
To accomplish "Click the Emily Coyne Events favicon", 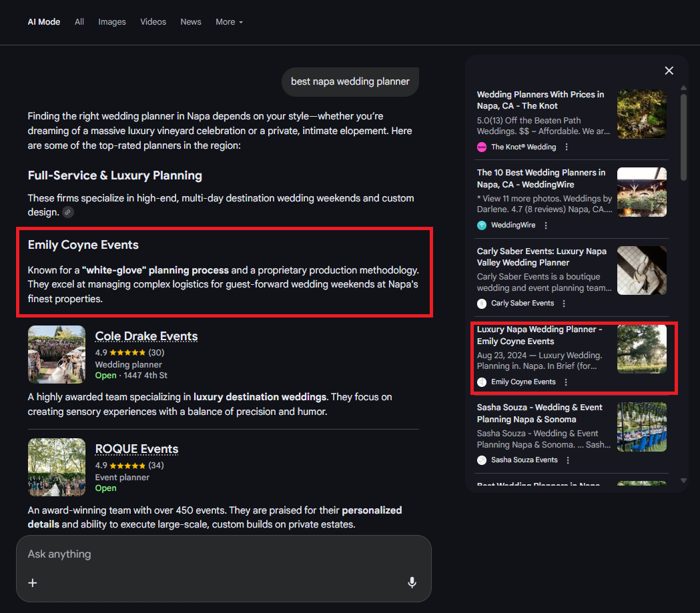I will (482, 382).
